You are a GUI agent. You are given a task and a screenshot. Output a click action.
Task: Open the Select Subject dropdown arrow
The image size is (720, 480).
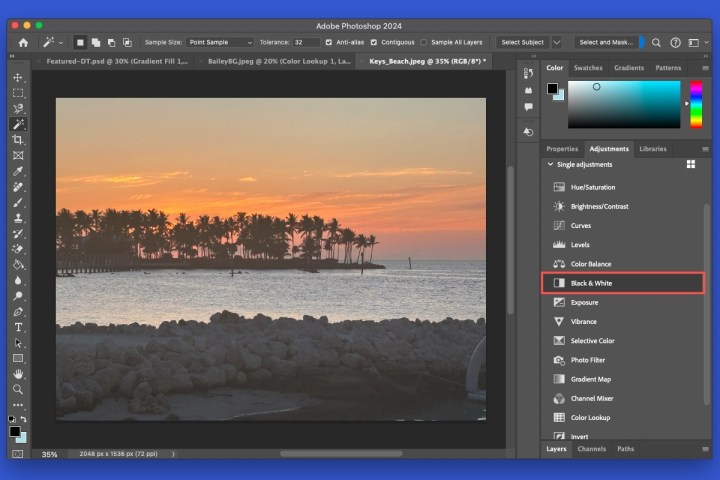(557, 43)
